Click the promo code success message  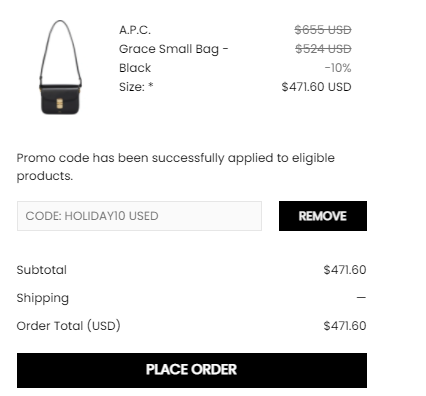pyautogui.click(x=176, y=167)
